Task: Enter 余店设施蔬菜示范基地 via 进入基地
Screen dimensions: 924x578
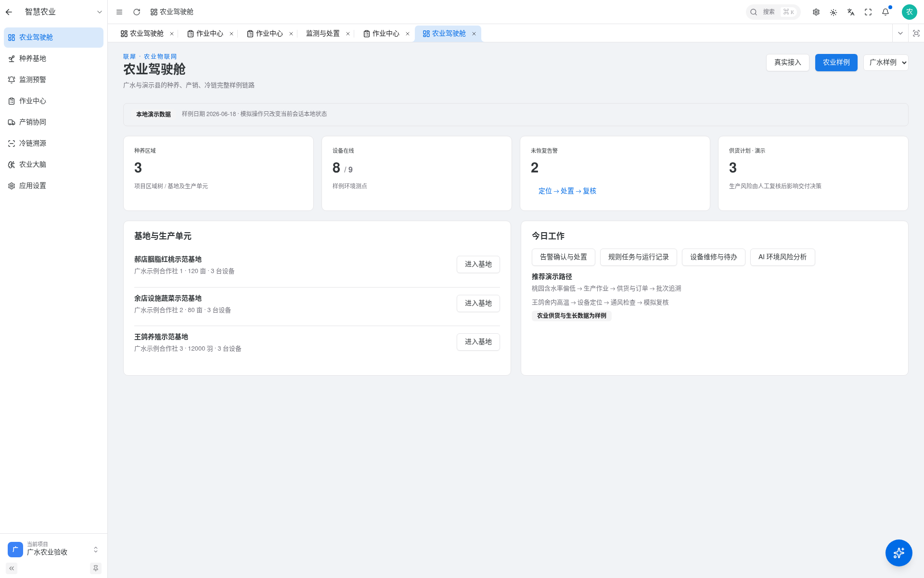Action: coord(478,303)
